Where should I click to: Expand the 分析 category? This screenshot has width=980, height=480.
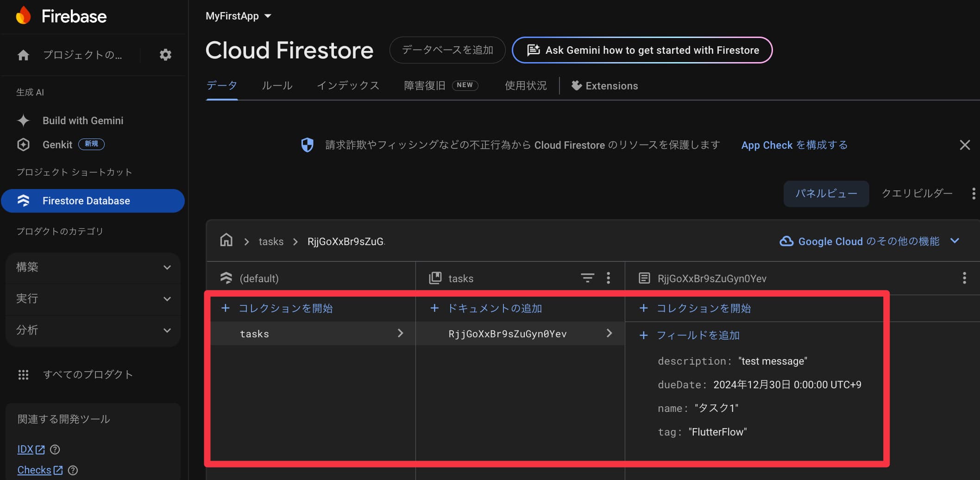coord(93,330)
